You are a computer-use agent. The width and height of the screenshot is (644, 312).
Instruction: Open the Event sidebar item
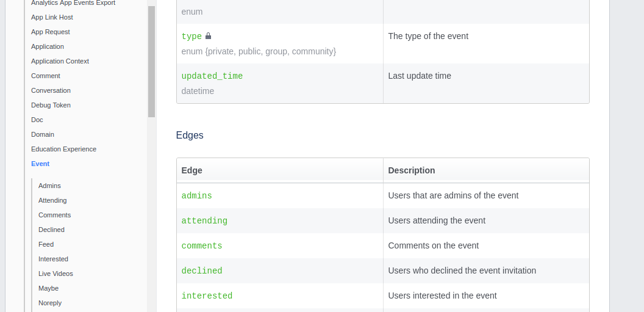[x=40, y=164]
